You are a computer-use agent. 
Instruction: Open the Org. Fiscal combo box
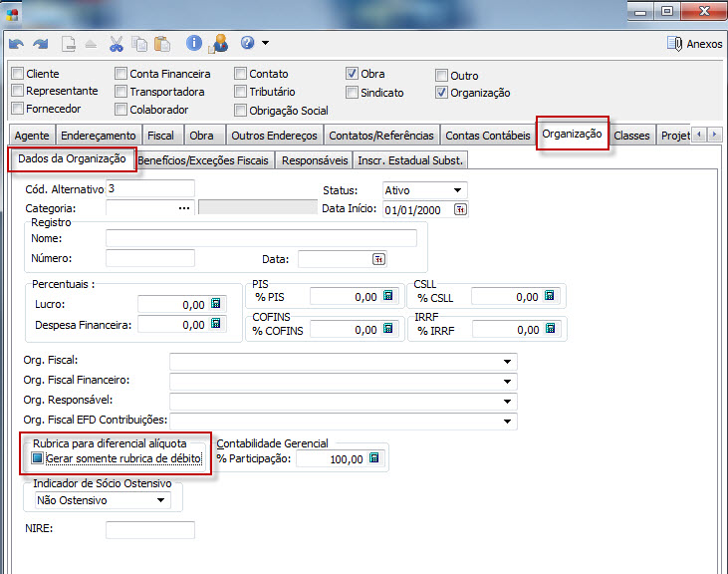point(507,361)
